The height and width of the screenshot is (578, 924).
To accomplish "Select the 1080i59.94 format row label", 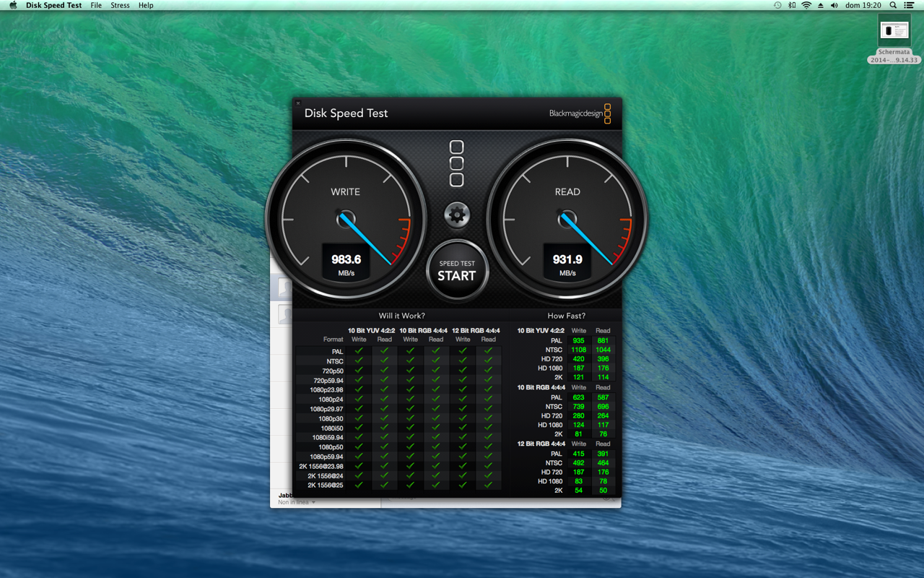I will [x=328, y=437].
